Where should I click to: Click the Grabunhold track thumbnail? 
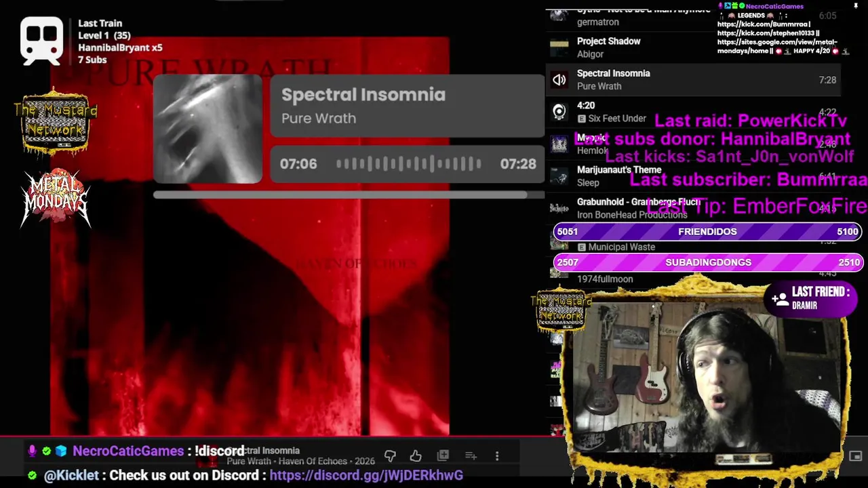[559, 208]
